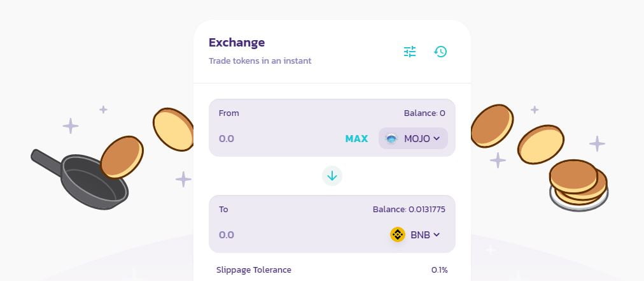Viewport: 644px width, 281px height.
Task: Click the BNB coin logo
Action: [x=398, y=234]
